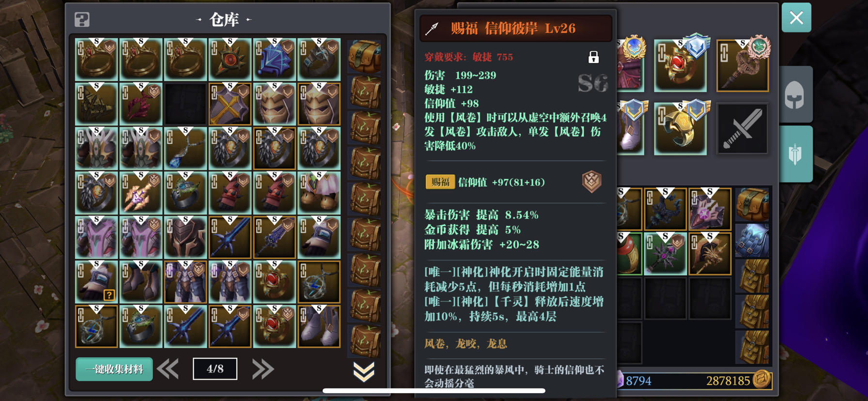868x401 pixels.
Task: Select the red gem ring equipped slot
Action: [680, 66]
